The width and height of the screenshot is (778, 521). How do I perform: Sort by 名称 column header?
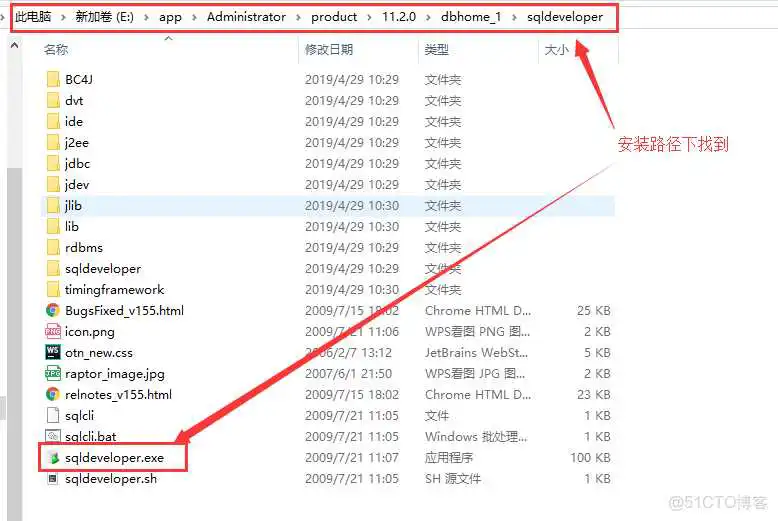[56, 50]
